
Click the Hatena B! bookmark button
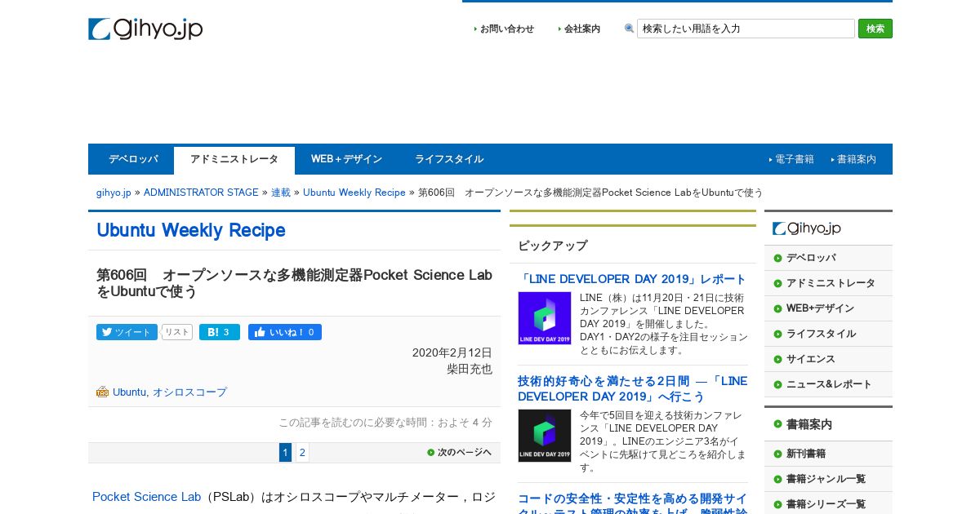coord(220,332)
